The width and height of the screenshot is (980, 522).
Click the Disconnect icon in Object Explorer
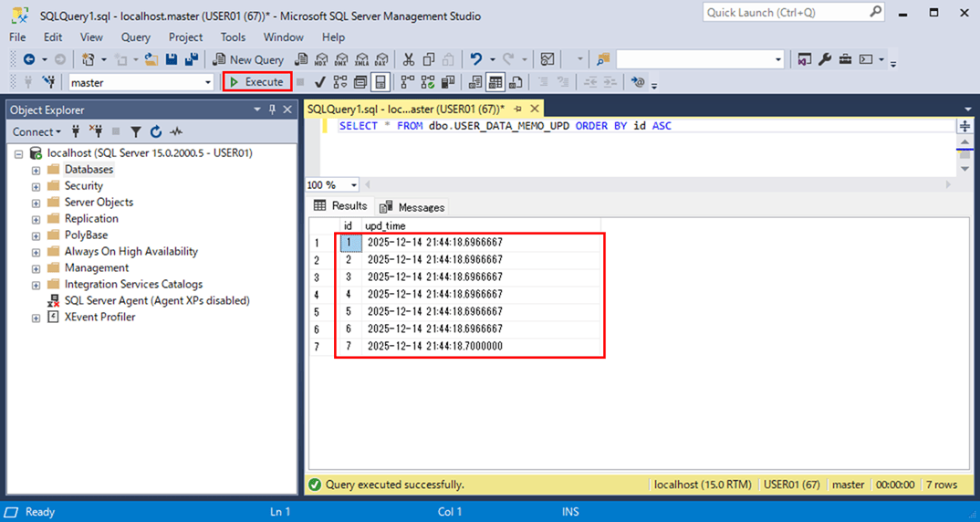[96, 131]
